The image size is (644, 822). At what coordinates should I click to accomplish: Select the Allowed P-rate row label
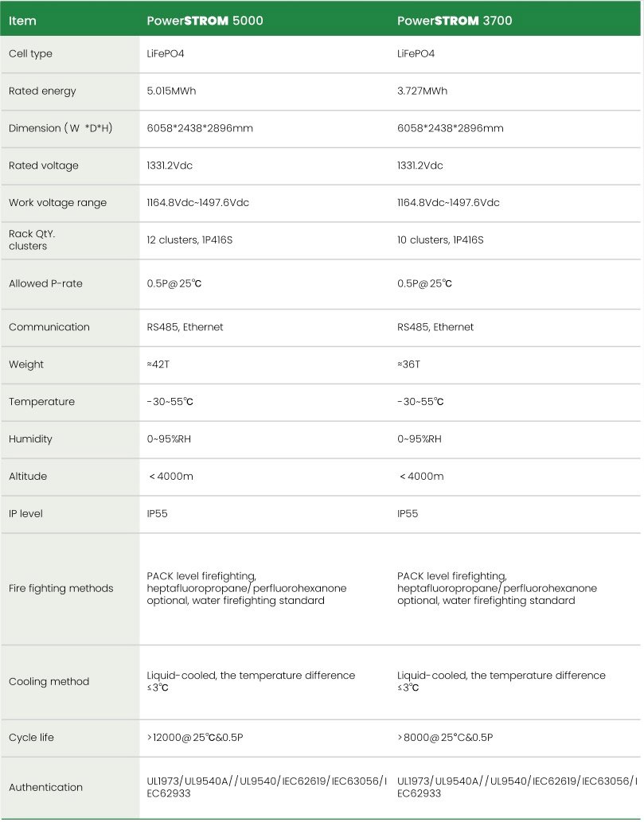[45, 283]
